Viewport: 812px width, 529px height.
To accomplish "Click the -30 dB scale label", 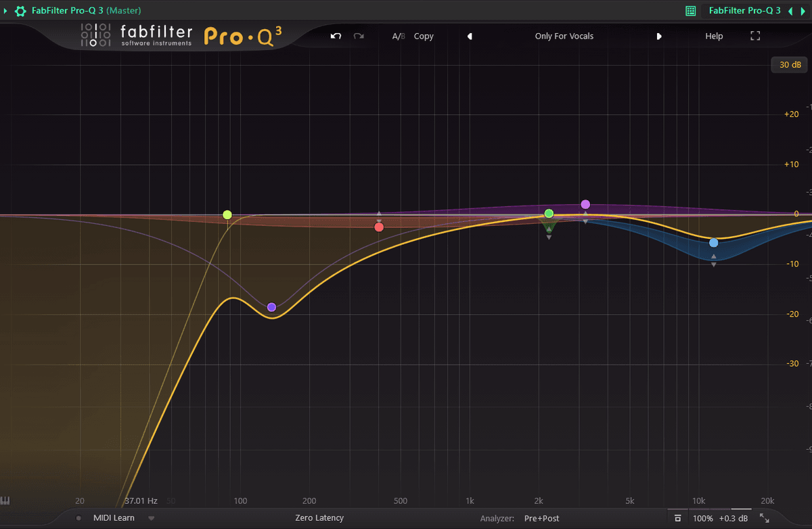I will click(x=792, y=364).
